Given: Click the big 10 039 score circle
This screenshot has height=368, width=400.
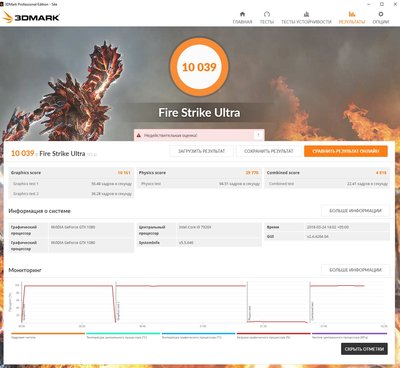Looking at the screenshot, I should point(199,67).
